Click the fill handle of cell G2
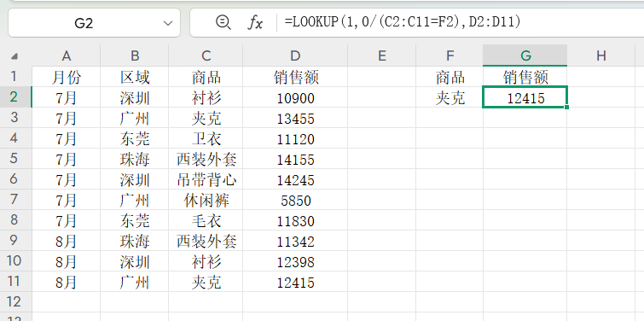This screenshot has width=644, height=321. 566,108
